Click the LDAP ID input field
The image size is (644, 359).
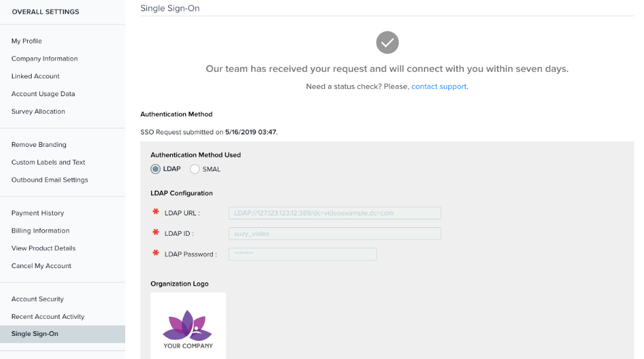click(x=334, y=233)
